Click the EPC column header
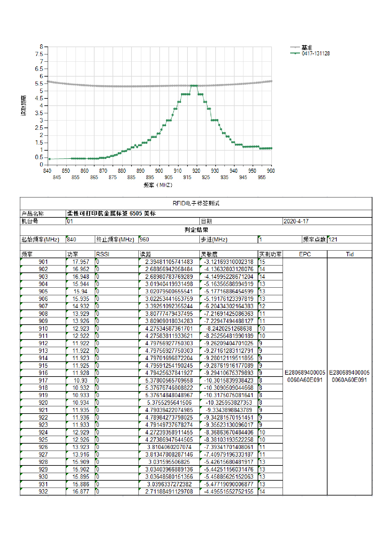The image size is (392, 555). pyautogui.click(x=305, y=254)
